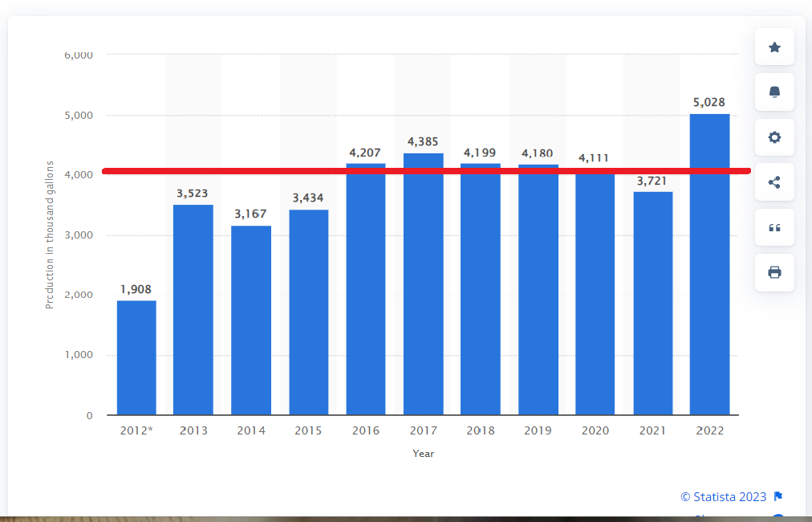Open chart settings gear icon
Image resolution: width=812 pixels, height=522 pixels.
point(774,137)
